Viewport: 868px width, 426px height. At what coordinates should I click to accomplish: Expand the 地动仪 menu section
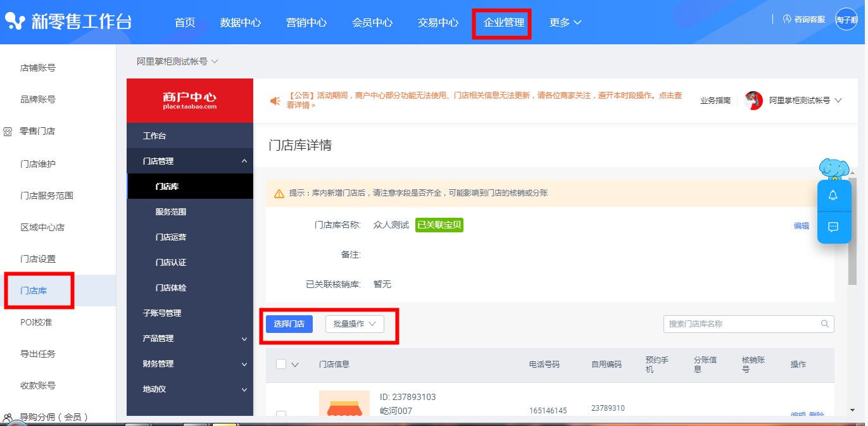click(190, 389)
